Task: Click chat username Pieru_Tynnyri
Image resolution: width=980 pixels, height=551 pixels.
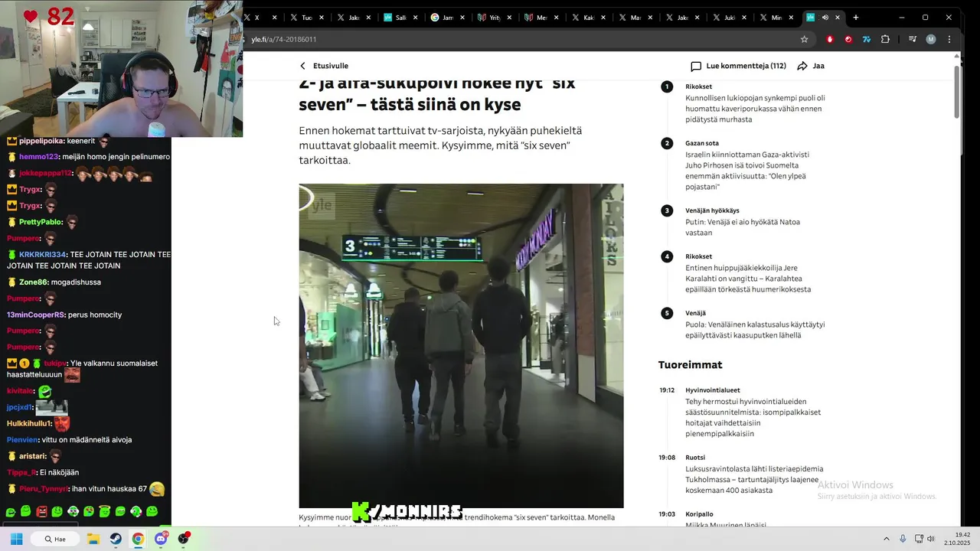Action: click(44, 488)
